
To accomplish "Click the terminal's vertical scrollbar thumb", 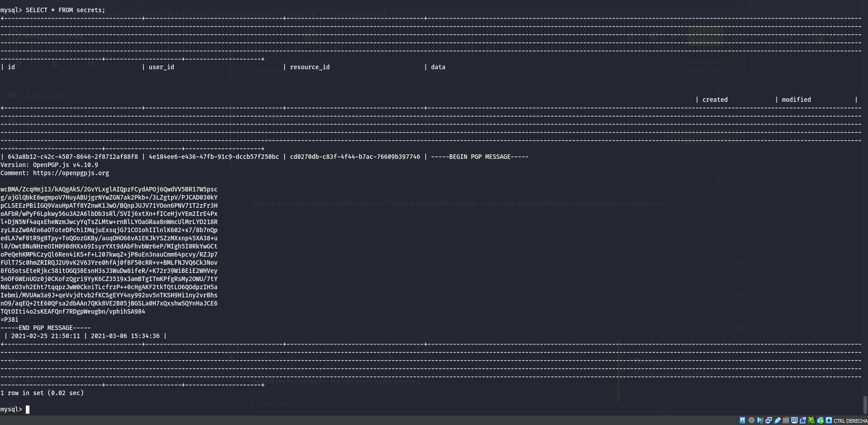I will point(865,405).
